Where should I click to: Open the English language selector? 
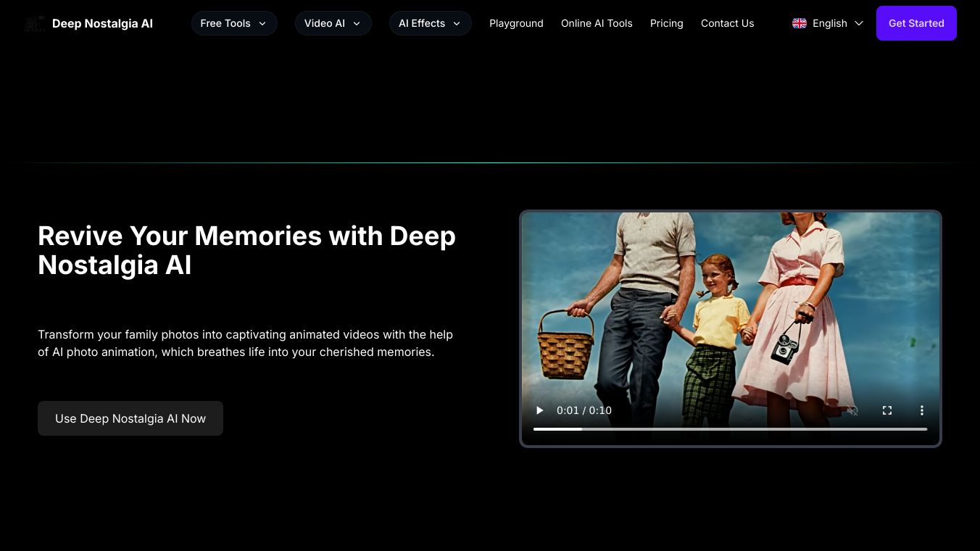829,23
